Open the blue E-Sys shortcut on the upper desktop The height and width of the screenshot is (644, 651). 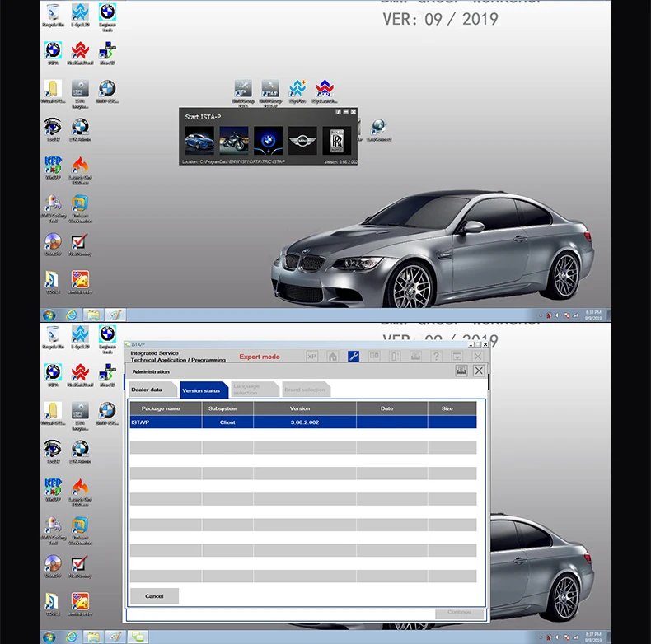(80, 16)
